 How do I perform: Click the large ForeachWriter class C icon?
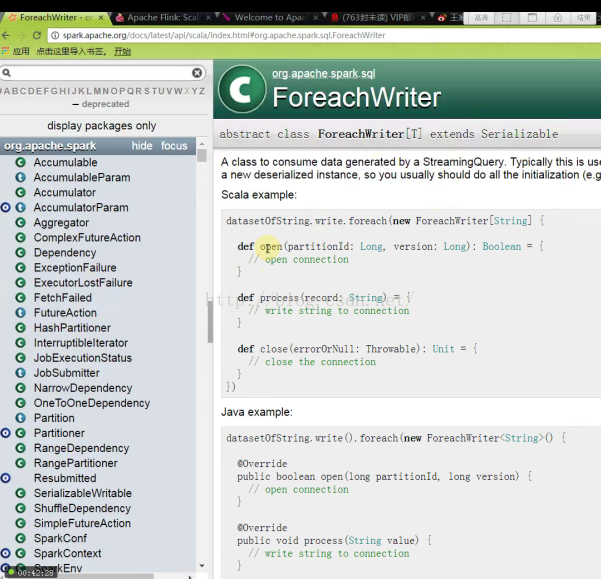(242, 89)
